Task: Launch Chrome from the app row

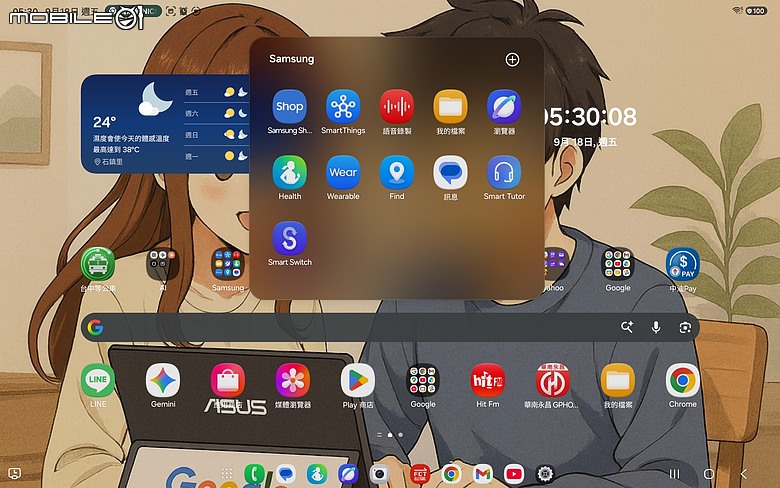Action: (682, 380)
